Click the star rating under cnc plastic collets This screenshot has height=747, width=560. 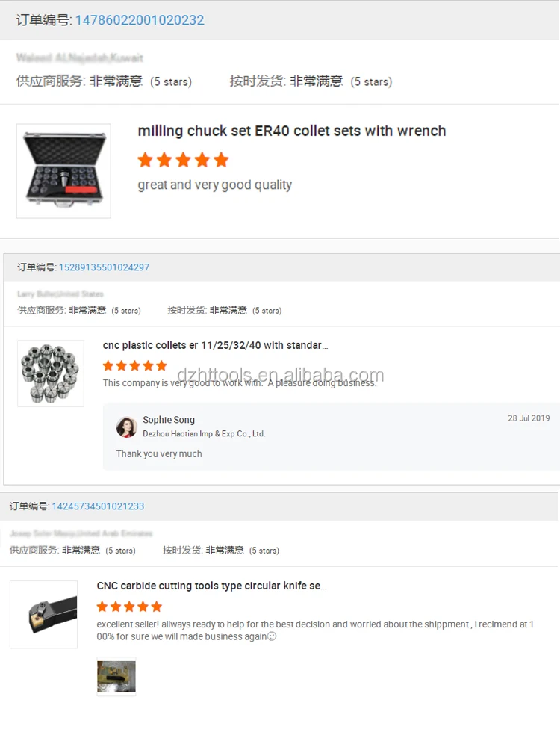[x=134, y=365]
